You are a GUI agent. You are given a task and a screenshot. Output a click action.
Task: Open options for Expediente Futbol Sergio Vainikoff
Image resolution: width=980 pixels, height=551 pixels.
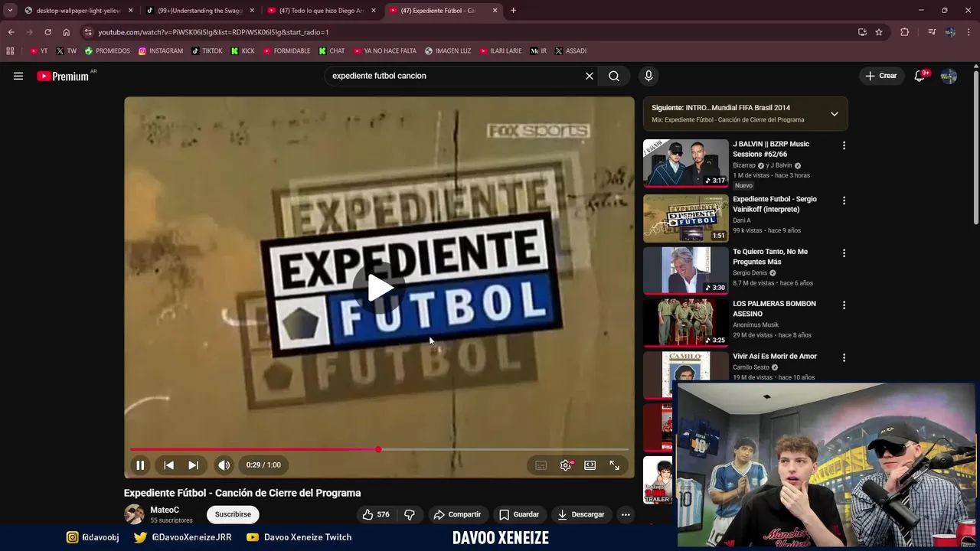pos(844,201)
